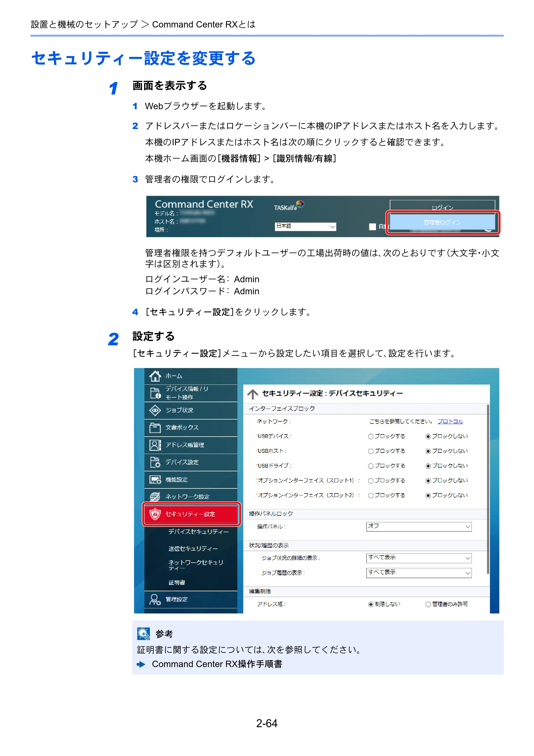Select ブロックしない for USBドライブ

[x=428, y=466]
